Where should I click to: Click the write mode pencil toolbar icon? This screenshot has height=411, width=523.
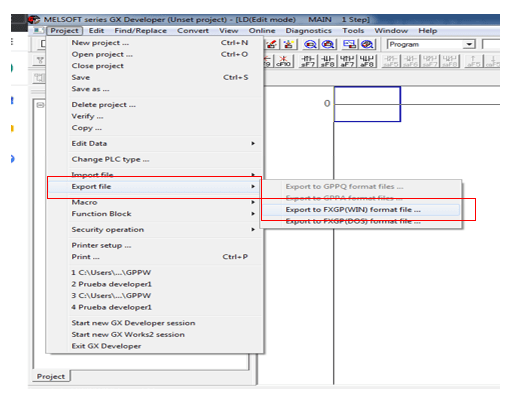point(272,44)
